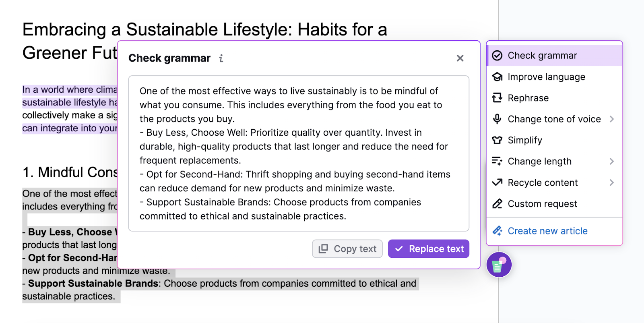This screenshot has height=323, width=644.
Task: Click the copy icon inside Copy text button
Action: (x=323, y=248)
